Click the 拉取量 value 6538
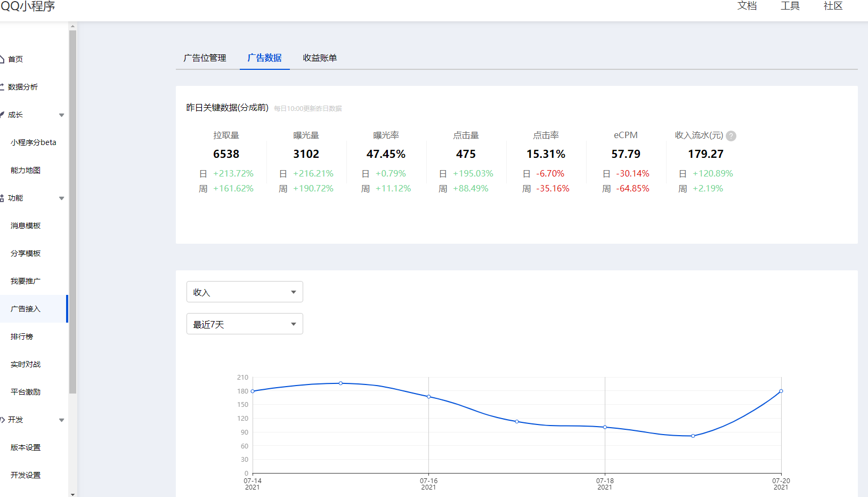 click(x=226, y=154)
